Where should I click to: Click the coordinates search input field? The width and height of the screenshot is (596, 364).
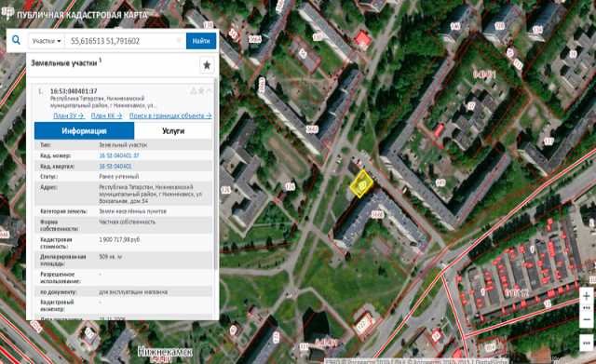pos(125,41)
